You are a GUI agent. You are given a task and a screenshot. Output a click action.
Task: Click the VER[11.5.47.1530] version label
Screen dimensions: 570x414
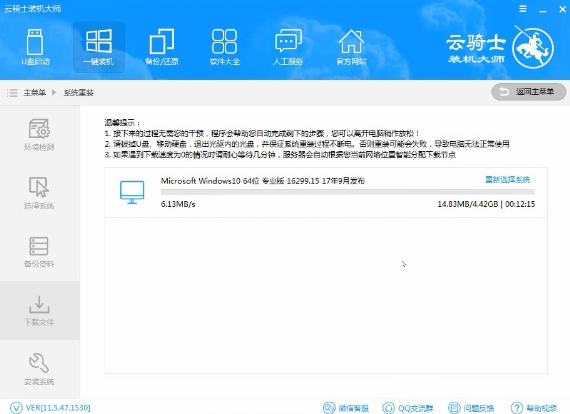58,408
